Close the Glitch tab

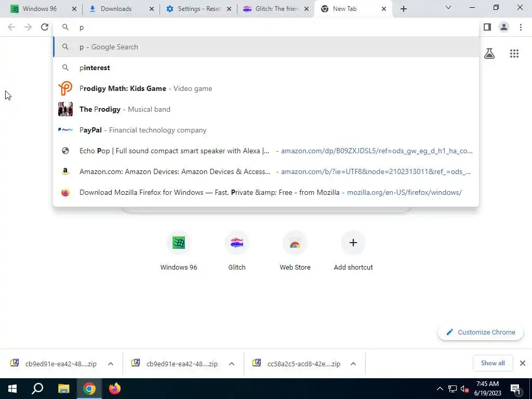[307, 9]
